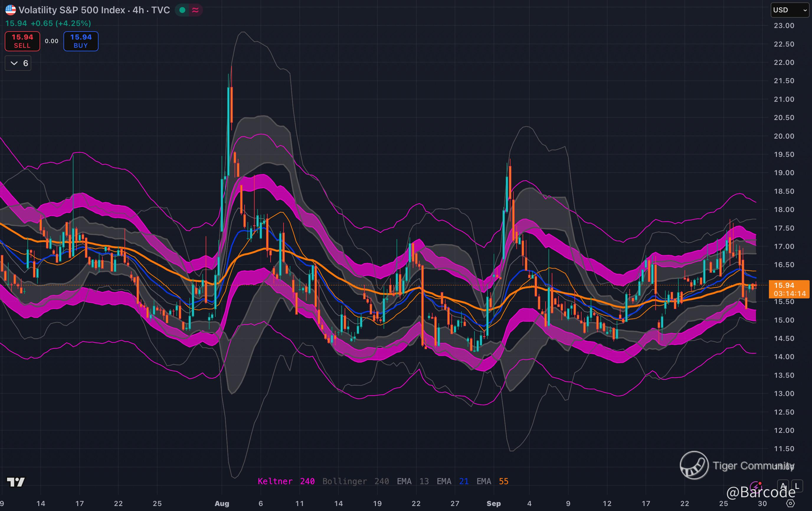Toggle log scale with the L button
The image size is (812, 511).
pos(797,486)
